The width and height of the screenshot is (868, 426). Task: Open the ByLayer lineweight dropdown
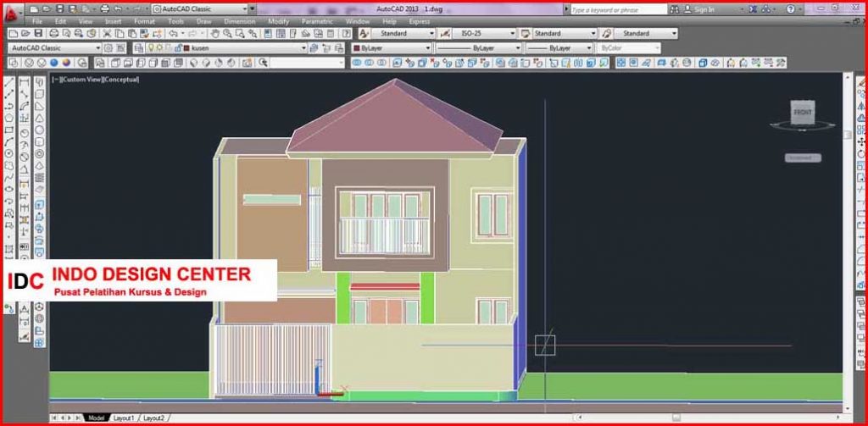[x=559, y=48]
